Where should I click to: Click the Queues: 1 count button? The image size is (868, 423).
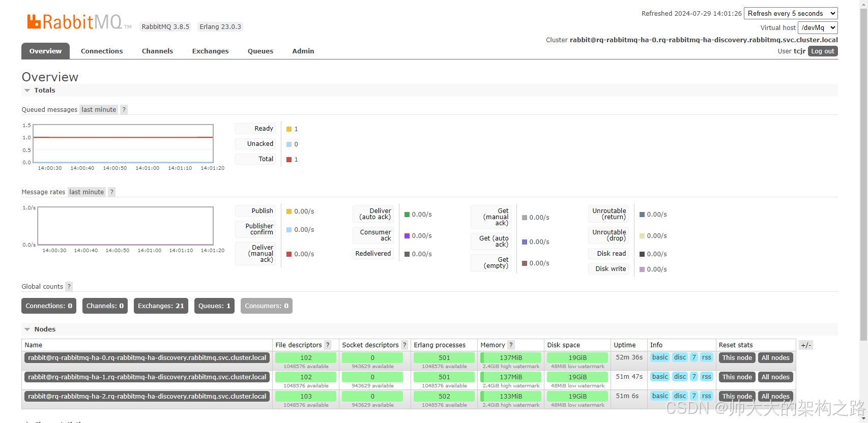pos(214,306)
